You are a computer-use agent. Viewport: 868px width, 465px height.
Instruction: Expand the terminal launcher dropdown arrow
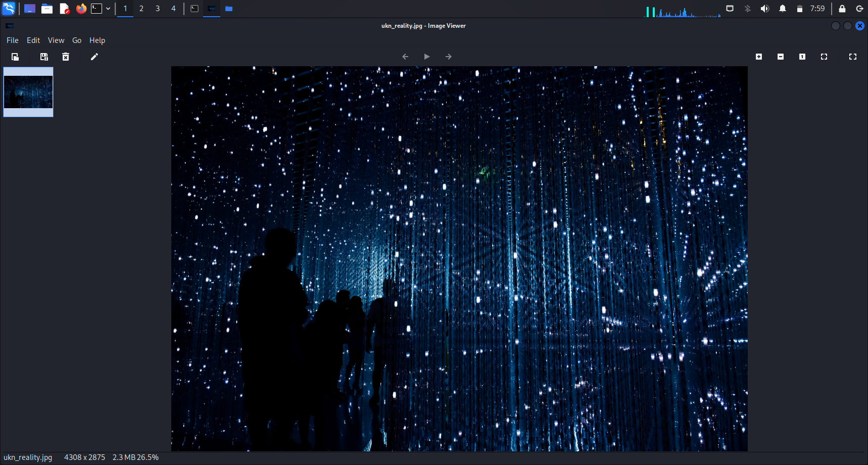[108, 9]
